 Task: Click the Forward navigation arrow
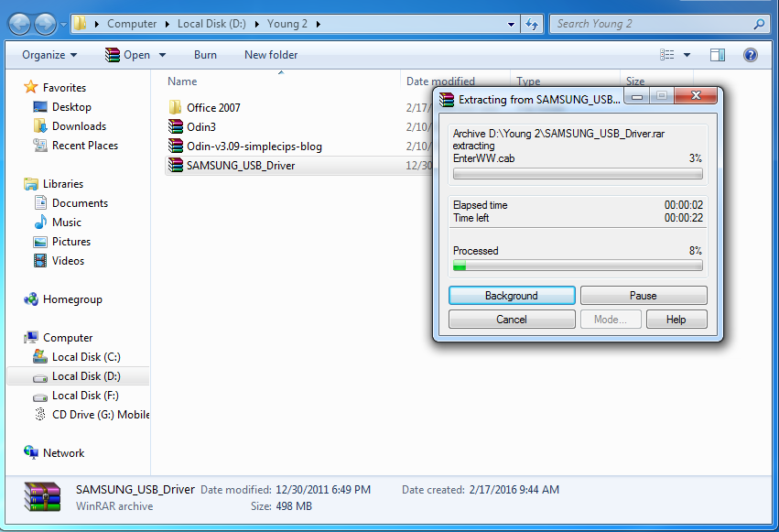45,24
